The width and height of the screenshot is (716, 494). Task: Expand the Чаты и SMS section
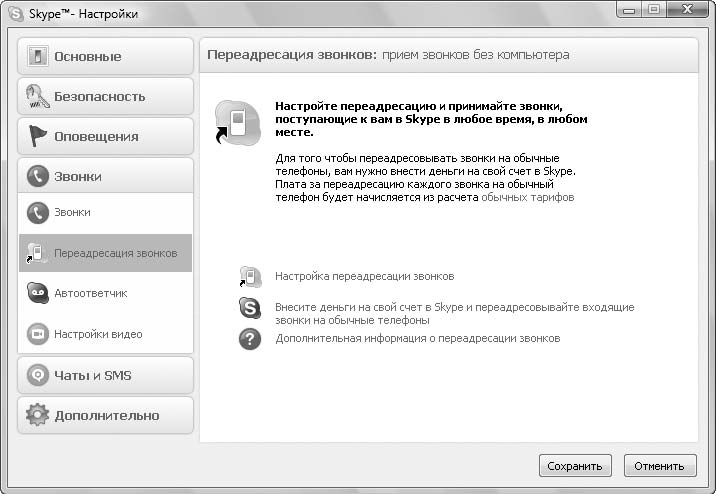(x=105, y=375)
